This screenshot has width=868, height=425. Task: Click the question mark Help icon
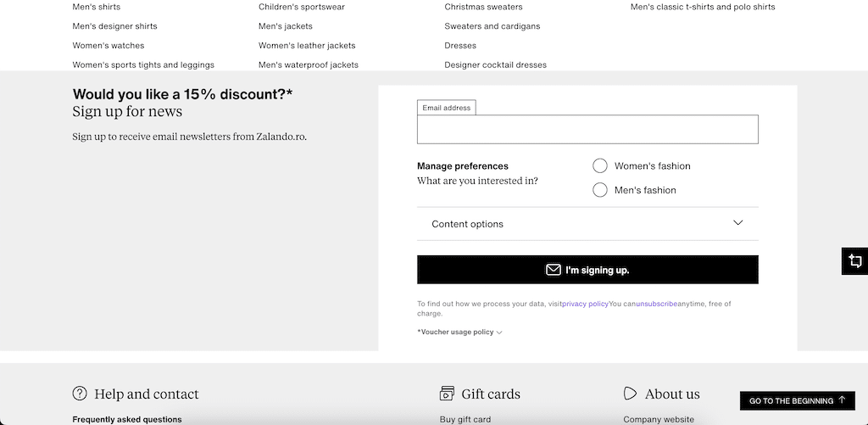pos(80,394)
